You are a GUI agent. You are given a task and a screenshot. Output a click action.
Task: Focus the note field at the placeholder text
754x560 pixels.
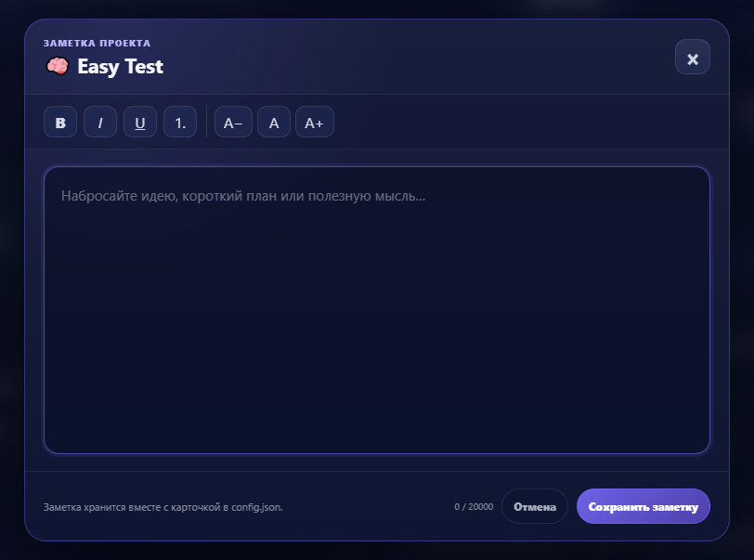[243, 196]
